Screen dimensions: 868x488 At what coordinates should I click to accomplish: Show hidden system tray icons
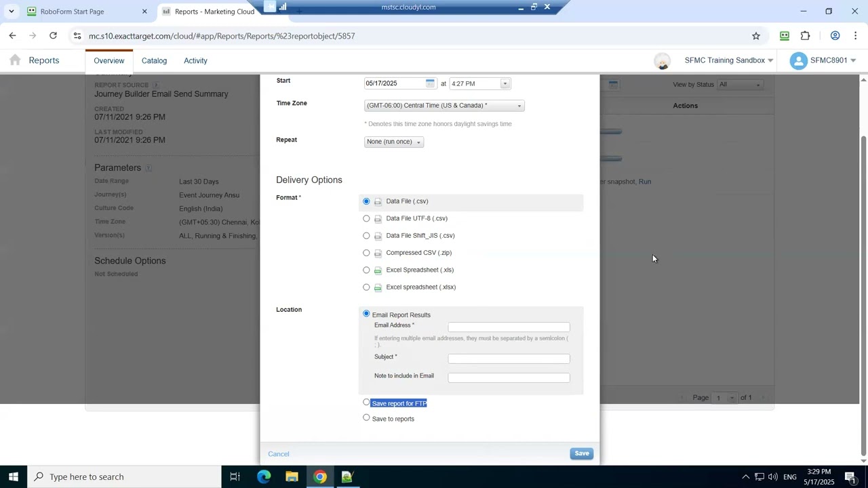click(x=745, y=477)
